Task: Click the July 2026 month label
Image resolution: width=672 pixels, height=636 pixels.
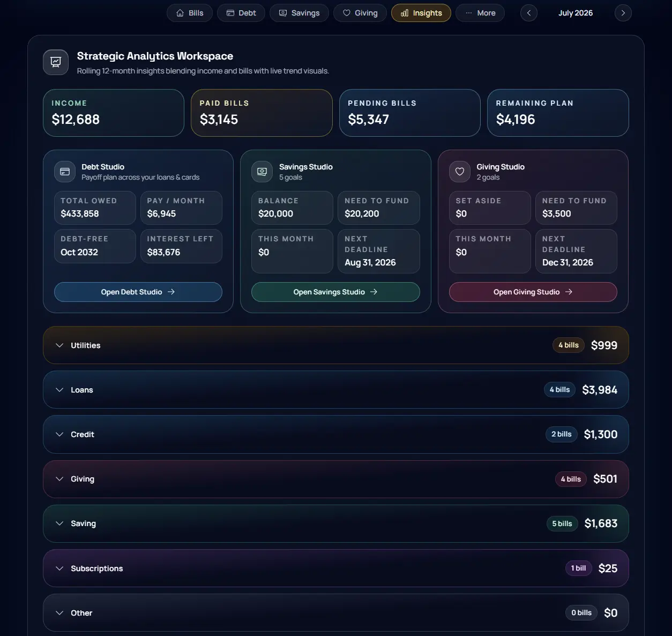Action: (576, 13)
